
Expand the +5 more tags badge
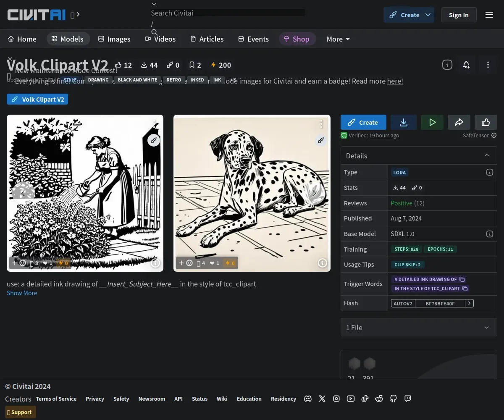233,80
